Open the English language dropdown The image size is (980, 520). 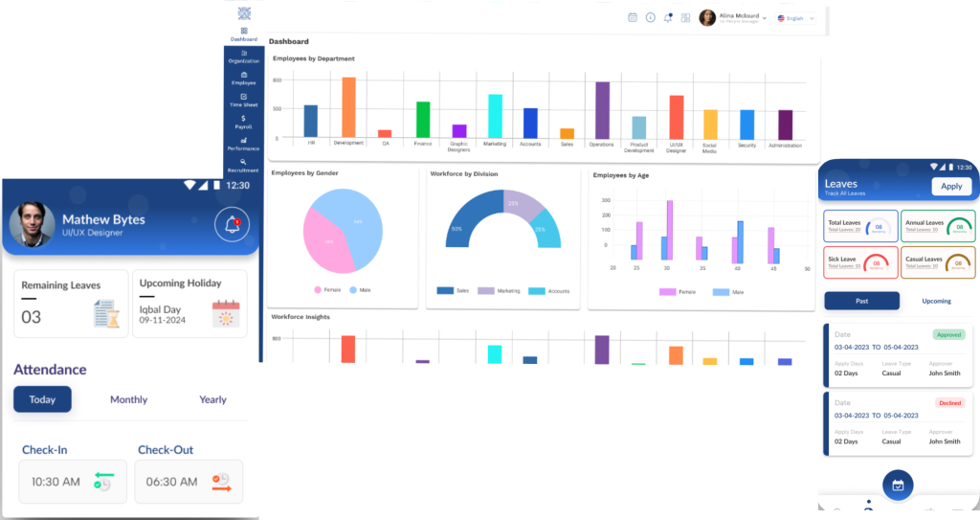pyautogui.click(x=795, y=18)
